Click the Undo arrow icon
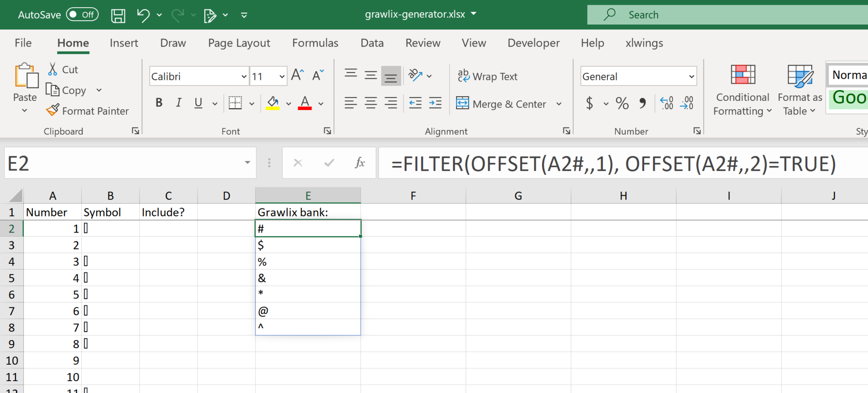The width and height of the screenshot is (868, 393). [x=143, y=16]
